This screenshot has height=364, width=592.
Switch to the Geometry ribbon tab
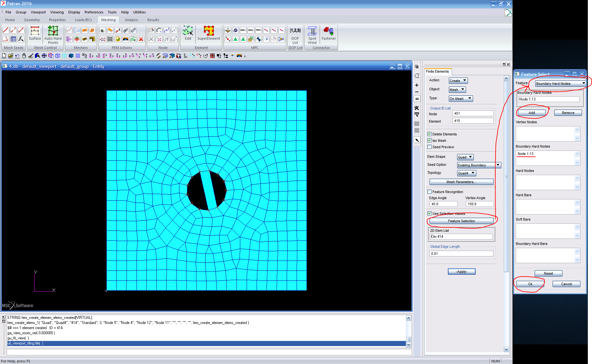pyautogui.click(x=32, y=20)
